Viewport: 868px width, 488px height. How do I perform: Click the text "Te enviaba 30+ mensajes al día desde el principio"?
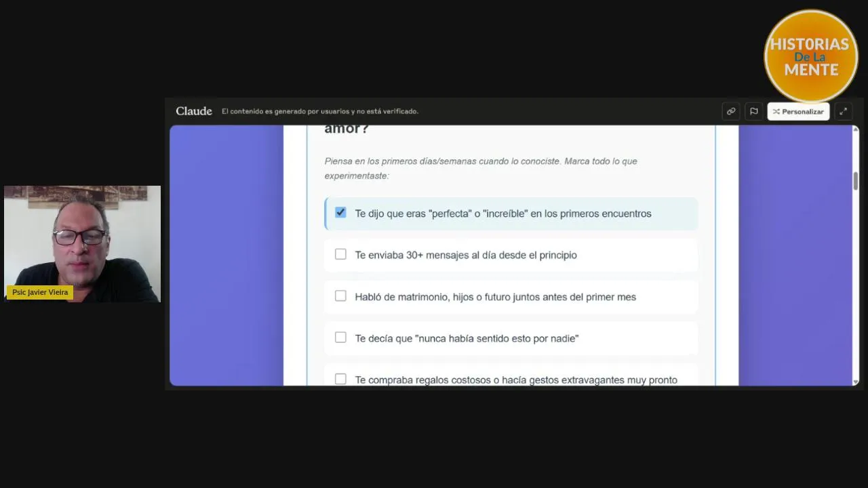coord(466,255)
